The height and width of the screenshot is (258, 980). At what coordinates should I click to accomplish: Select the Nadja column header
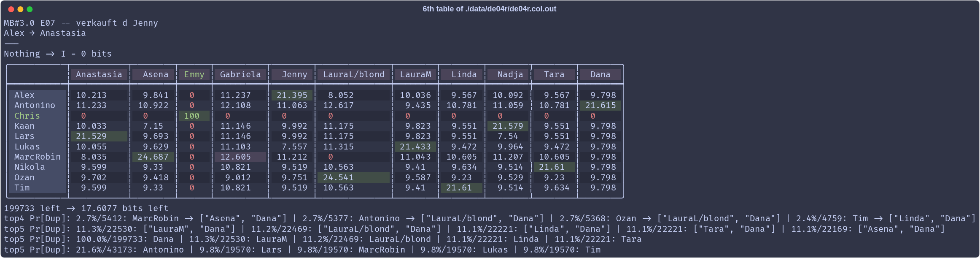coord(508,75)
